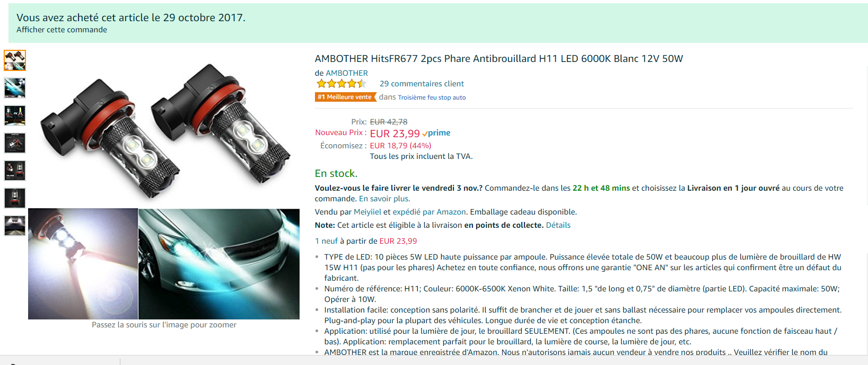Open the Détails link for pickup points

558,225
